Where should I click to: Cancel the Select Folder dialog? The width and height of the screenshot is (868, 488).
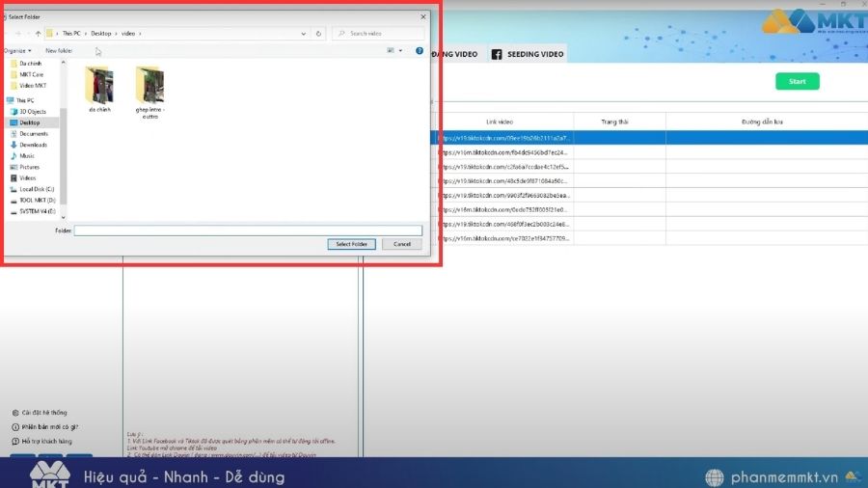[x=402, y=244]
